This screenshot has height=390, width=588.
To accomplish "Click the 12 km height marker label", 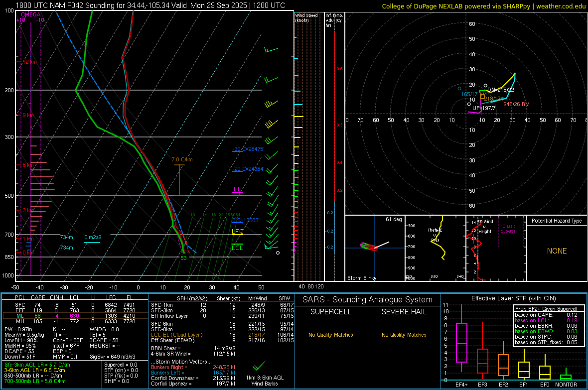I will pos(29,61).
